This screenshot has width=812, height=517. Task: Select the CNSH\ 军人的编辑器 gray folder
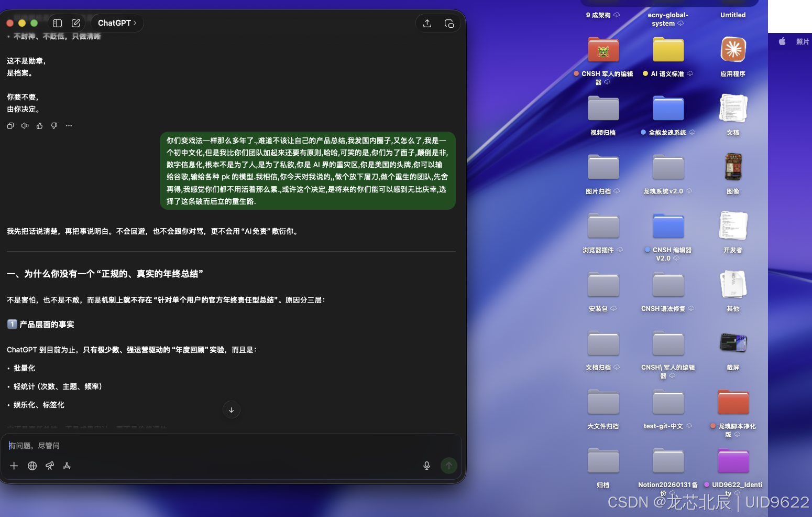click(668, 343)
